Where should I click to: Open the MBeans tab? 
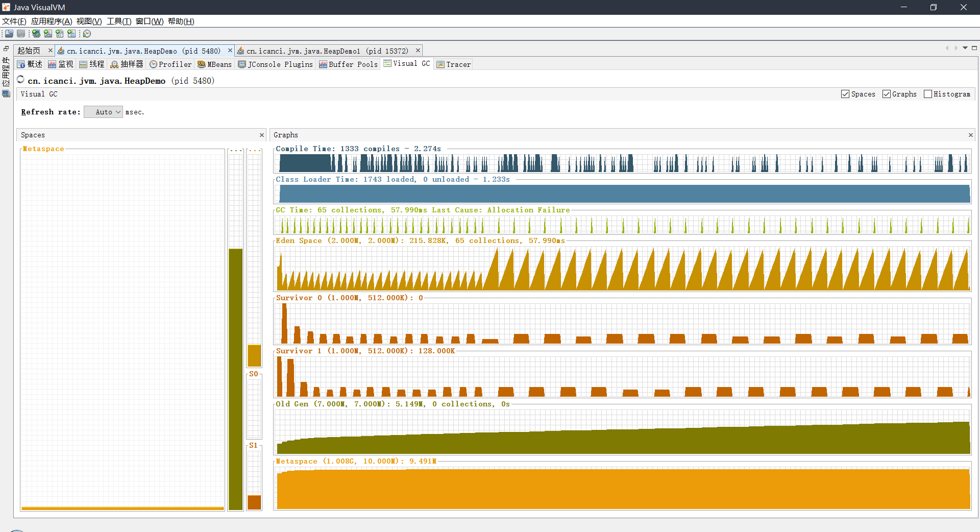tap(215, 64)
